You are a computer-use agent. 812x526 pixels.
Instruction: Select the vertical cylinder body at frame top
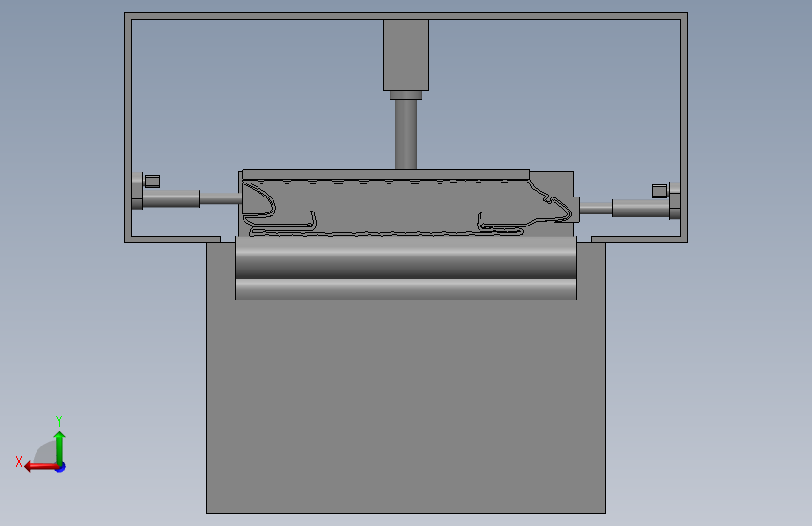pyautogui.click(x=406, y=55)
